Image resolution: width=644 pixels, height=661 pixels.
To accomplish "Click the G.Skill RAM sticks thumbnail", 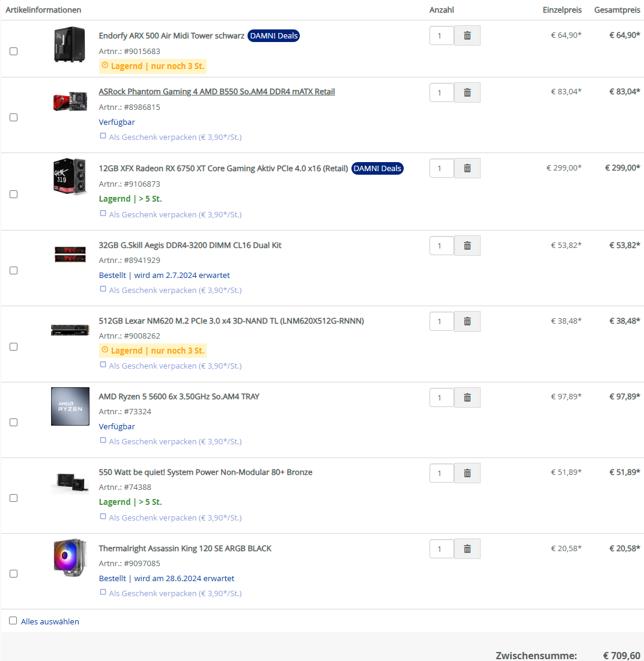I will tap(70, 254).
